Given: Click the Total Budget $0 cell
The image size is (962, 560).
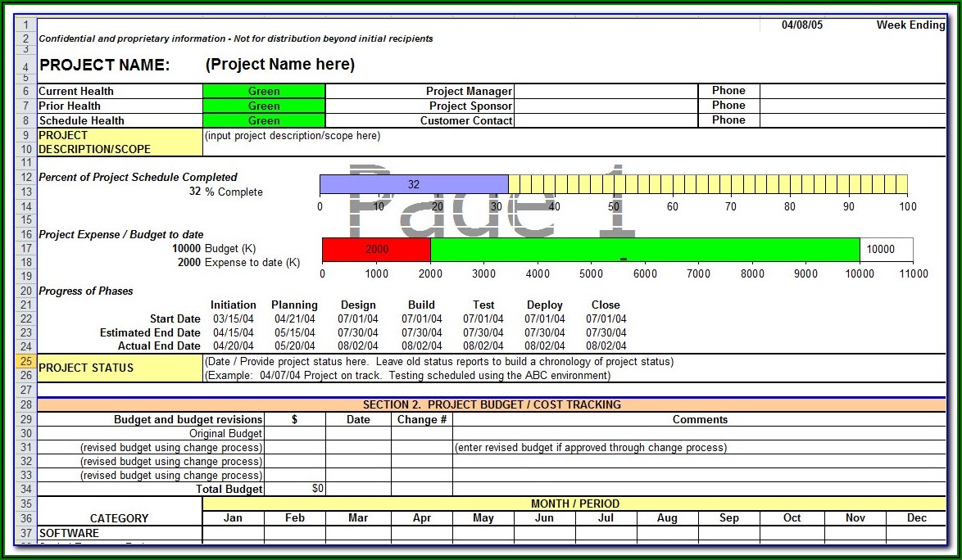Looking at the screenshot, I should [x=295, y=489].
